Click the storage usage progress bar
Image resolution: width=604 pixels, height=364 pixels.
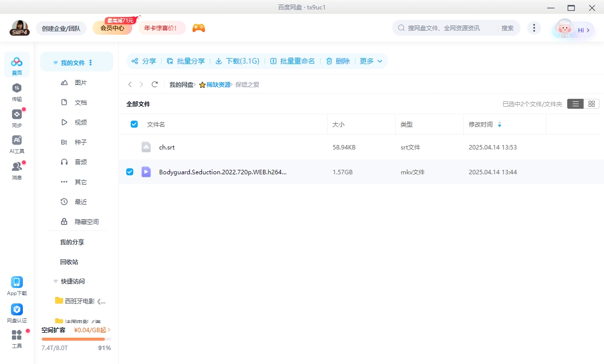coord(76,339)
